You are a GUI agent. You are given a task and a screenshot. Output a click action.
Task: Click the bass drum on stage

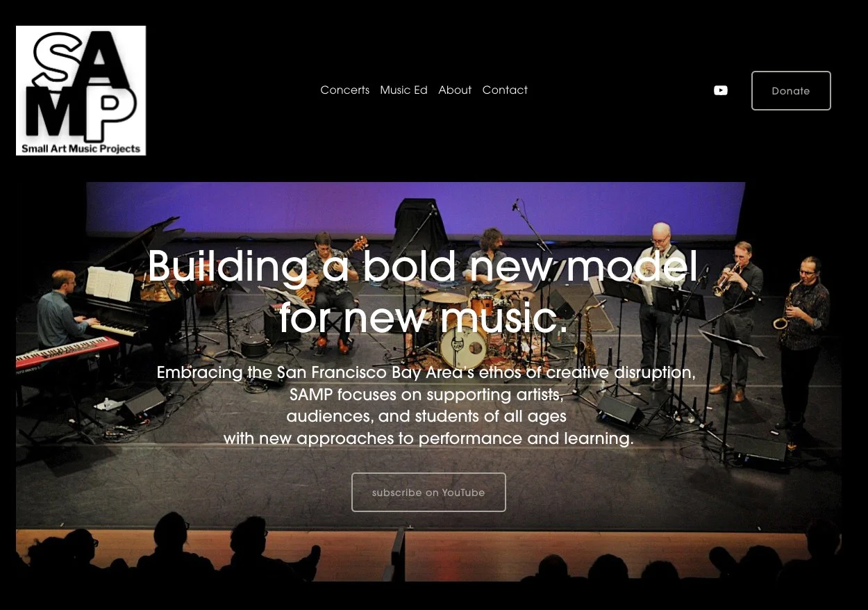click(464, 345)
